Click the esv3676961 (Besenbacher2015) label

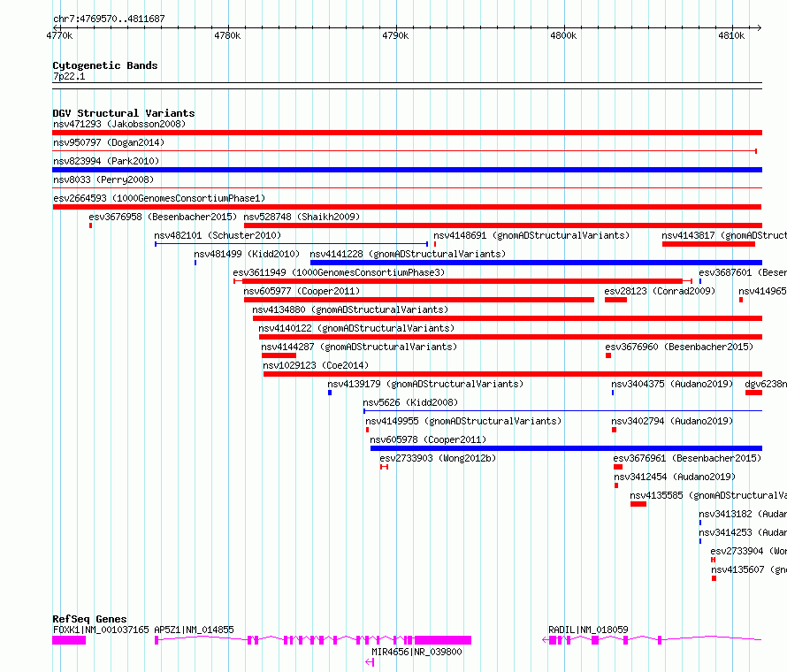(687, 458)
